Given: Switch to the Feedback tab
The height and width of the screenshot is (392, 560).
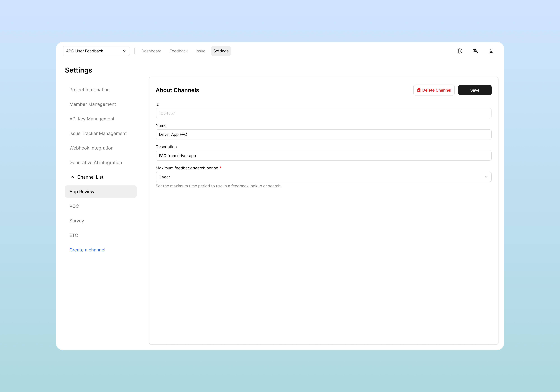Looking at the screenshot, I should (179, 51).
